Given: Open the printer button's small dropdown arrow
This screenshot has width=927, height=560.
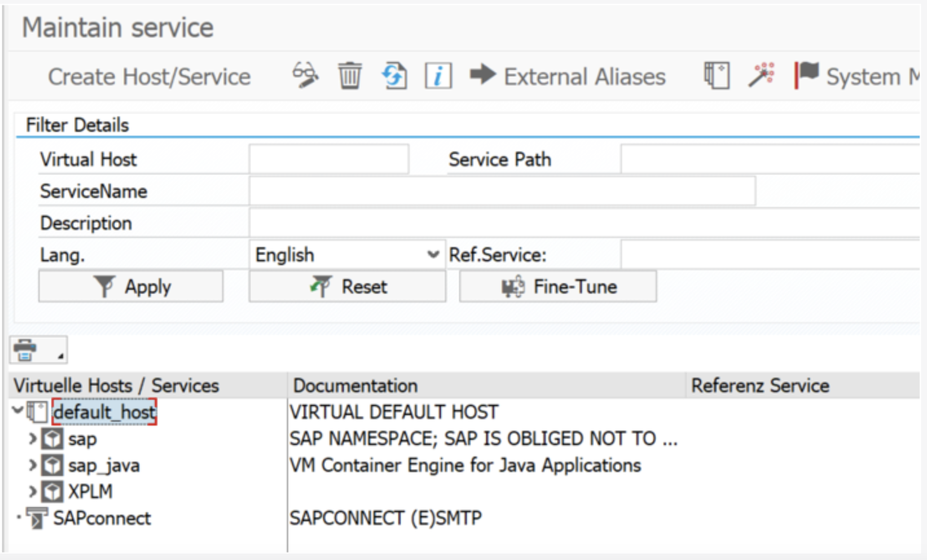Looking at the screenshot, I should coord(61,356).
